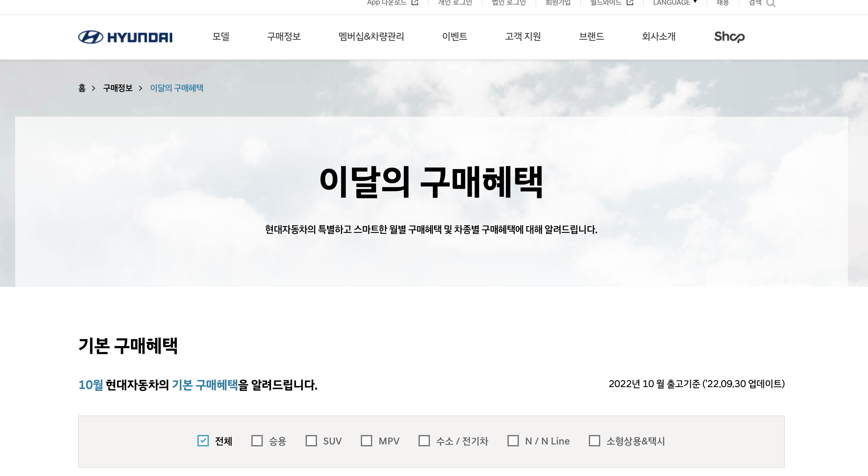Open the 모델 menu
This screenshot has height=476, width=868.
[221, 36]
